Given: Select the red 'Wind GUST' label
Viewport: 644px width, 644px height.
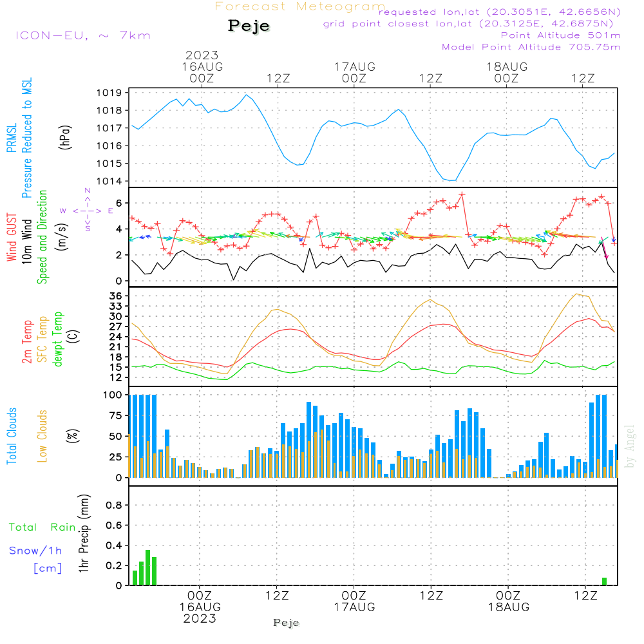Looking at the screenshot, I should pos(12,237).
